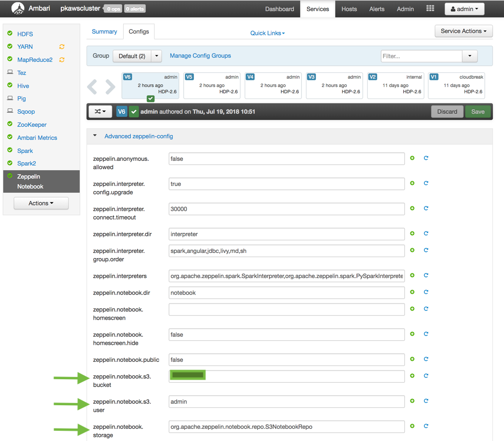This screenshot has width=504, height=441.
Task: Click the plus icon beside zeppelin.notebook.s3.bucket
Action: click(x=412, y=376)
